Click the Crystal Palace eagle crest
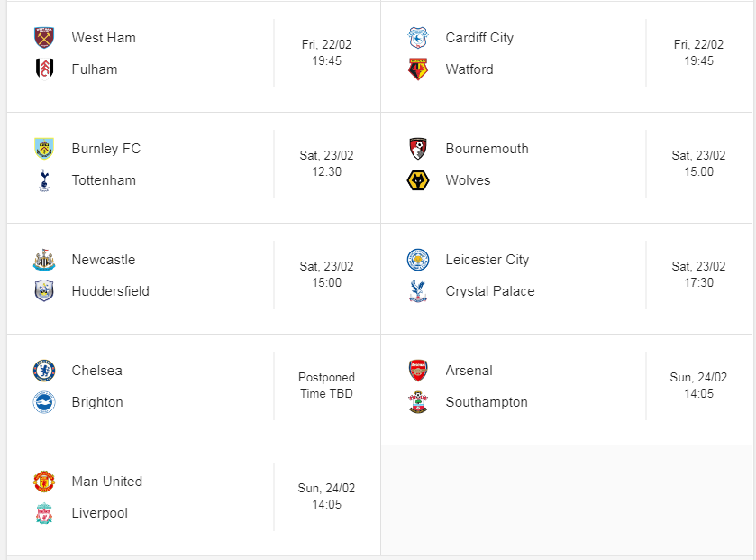This screenshot has width=756, height=560. pyautogui.click(x=417, y=291)
